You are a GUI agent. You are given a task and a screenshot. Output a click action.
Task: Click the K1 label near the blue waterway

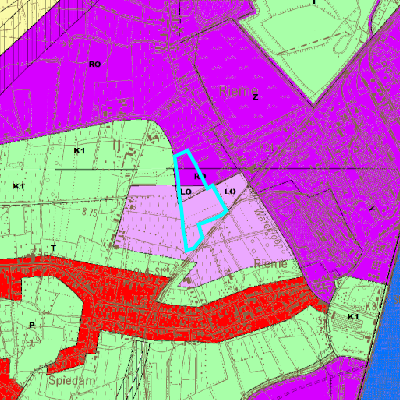(x=353, y=316)
